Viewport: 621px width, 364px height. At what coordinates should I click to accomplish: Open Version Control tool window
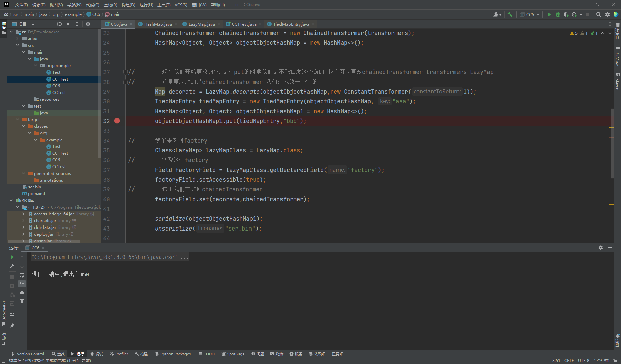coord(28,354)
